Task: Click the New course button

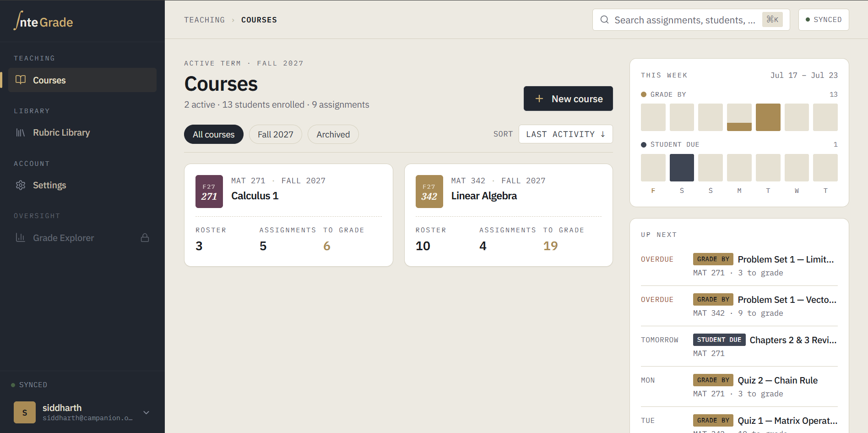Action: [568, 99]
